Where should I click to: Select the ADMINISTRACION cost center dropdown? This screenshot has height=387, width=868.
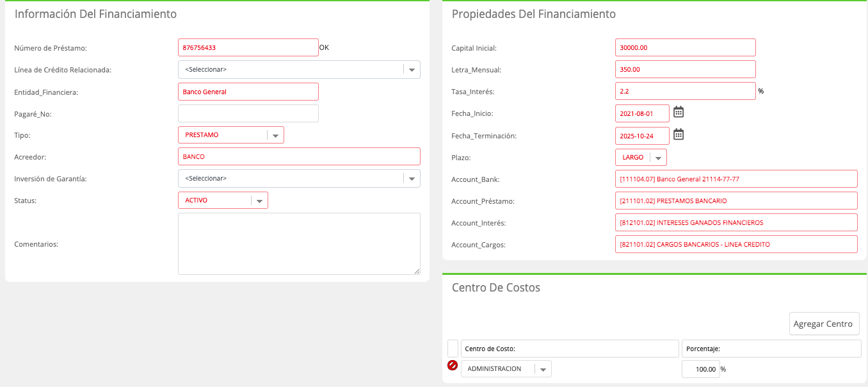tap(506, 368)
